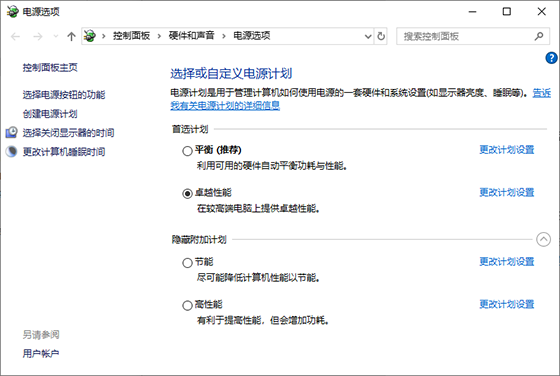This screenshot has height=376, width=560.
Task: Click the sleep time moon icon
Action: click(11, 151)
